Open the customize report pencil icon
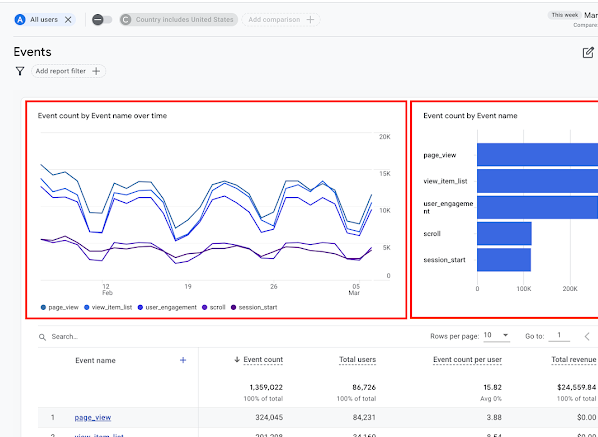 [x=588, y=52]
